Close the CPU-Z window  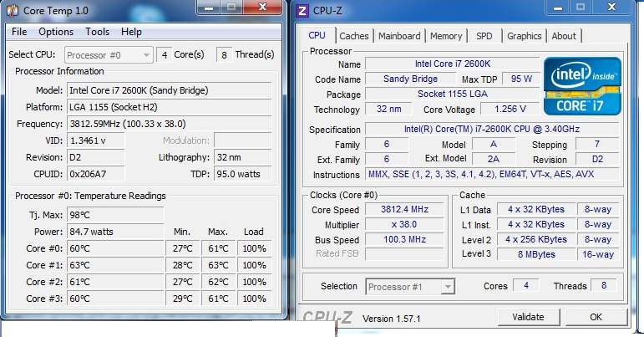click(611, 7)
